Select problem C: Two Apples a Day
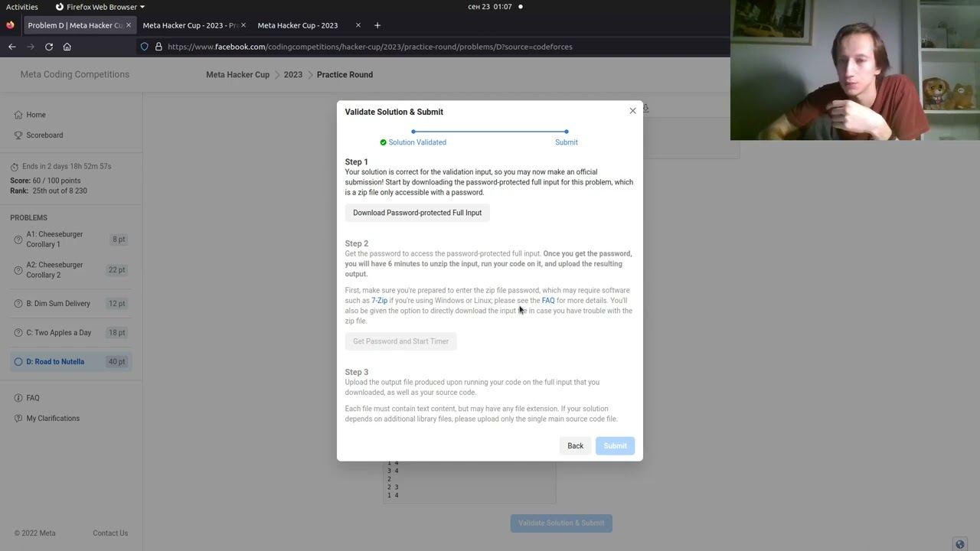Screen dimensions: 980x551 pos(71,333)
